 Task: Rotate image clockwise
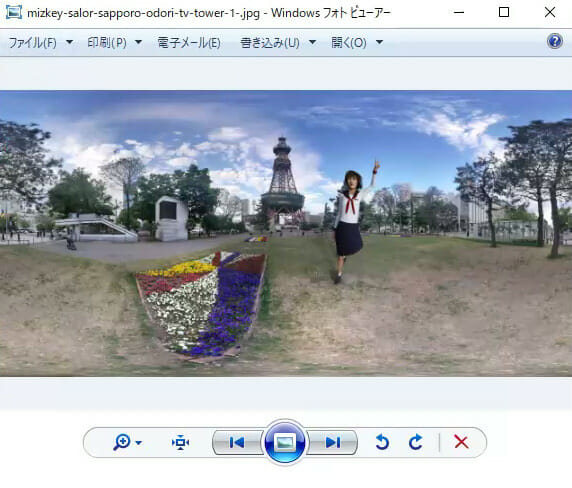[x=416, y=442]
